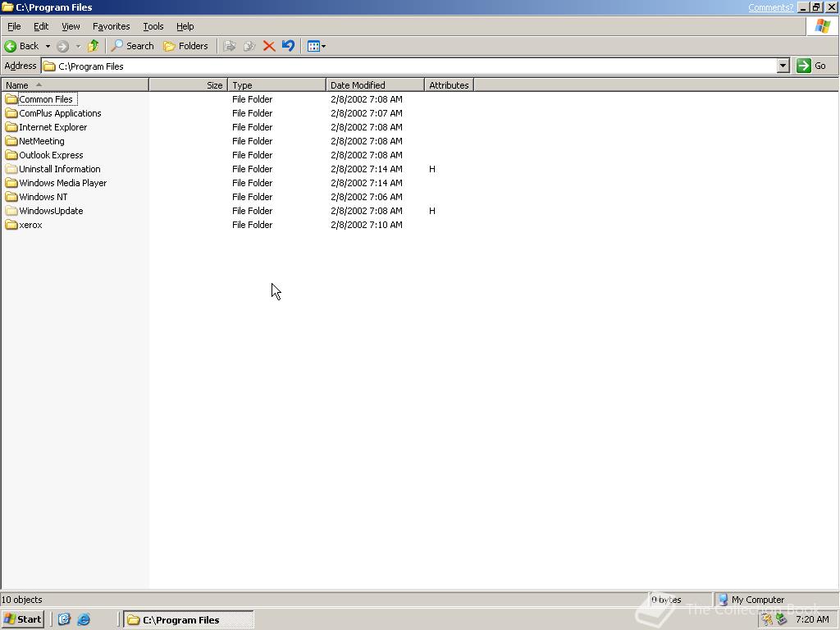Select the Outlook Express folder icon
Image resolution: width=840 pixels, height=630 pixels.
[x=11, y=155]
